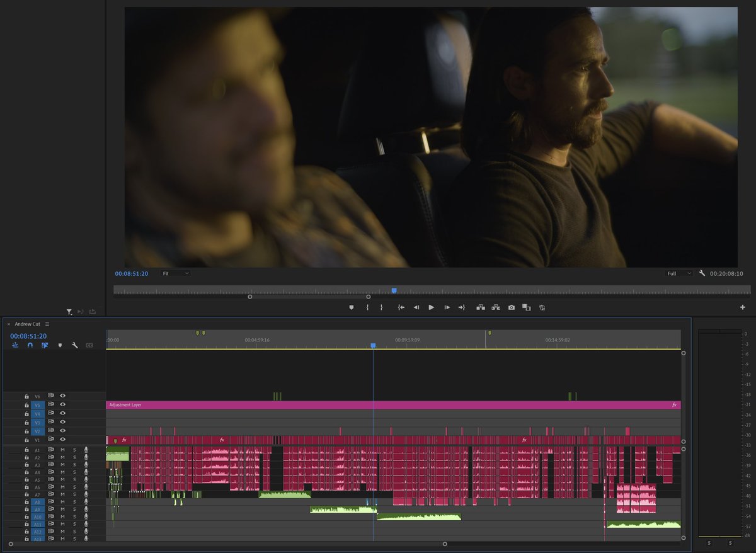Click the Captions track options CC button
The image size is (756, 553).
pyautogui.click(x=89, y=345)
